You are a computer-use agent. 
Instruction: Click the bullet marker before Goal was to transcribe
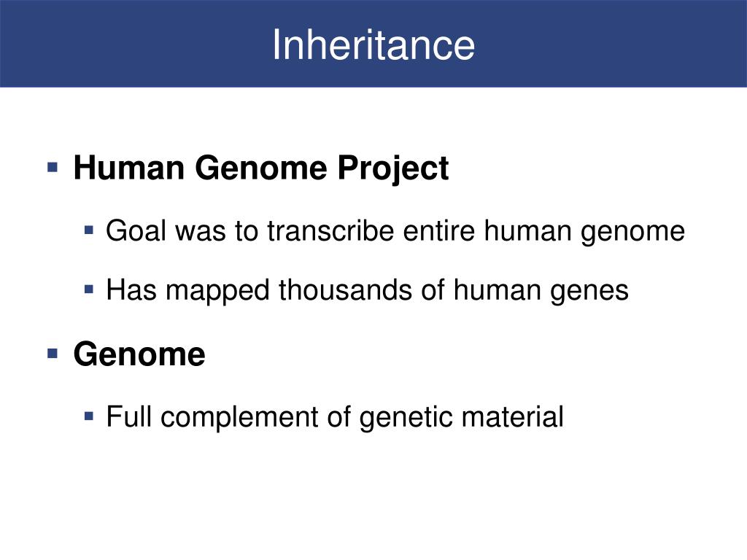tap(88, 230)
